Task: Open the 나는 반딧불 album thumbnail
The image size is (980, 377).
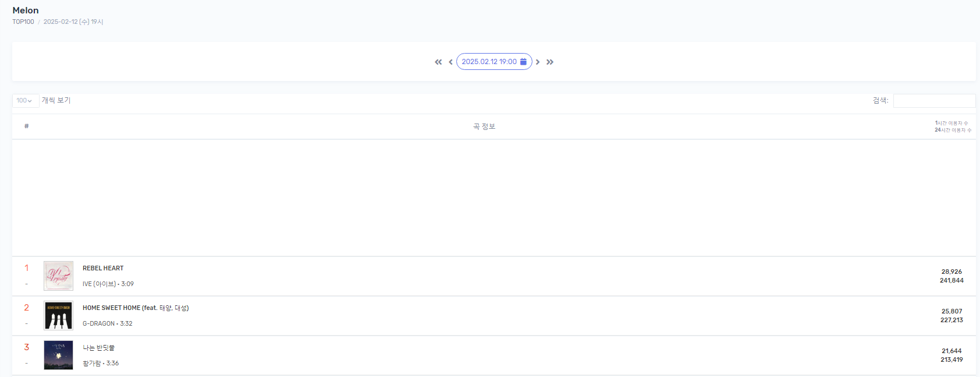Action: click(58, 355)
